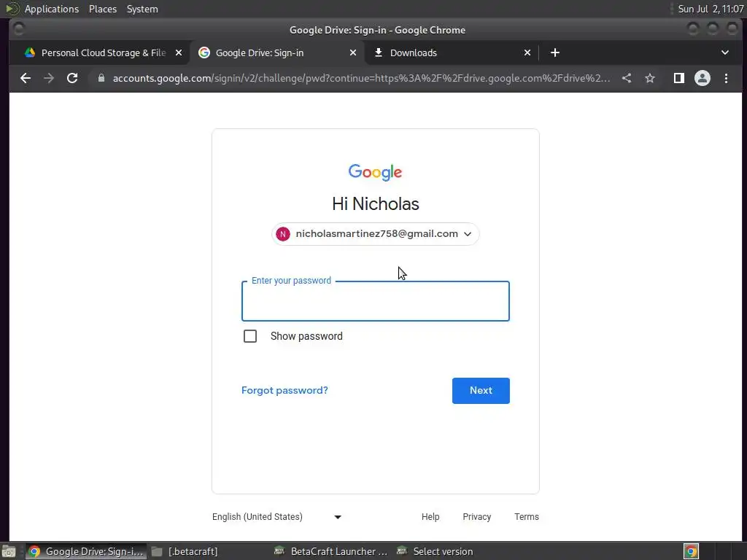Open the Privacy link
747x560 pixels.
click(x=477, y=517)
